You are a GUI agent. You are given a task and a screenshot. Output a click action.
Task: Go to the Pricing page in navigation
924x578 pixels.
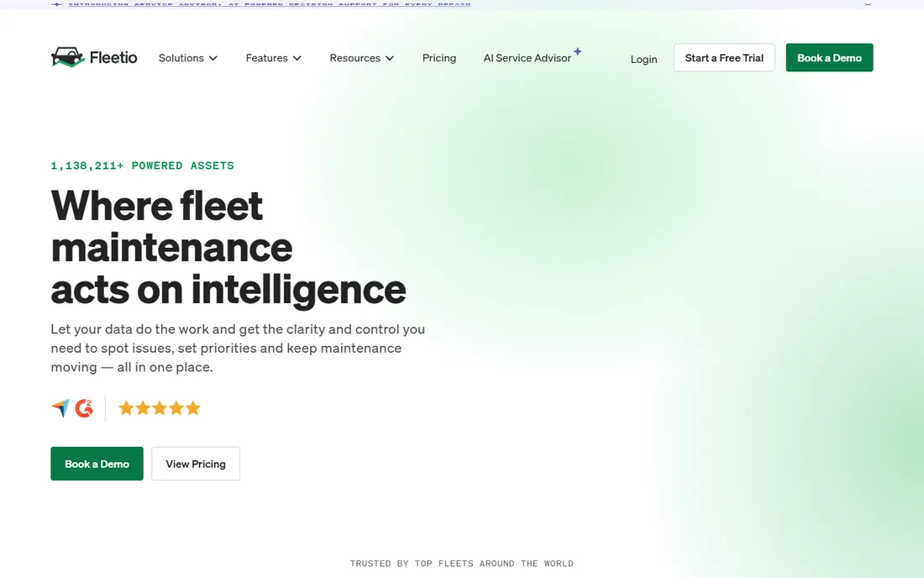[439, 58]
